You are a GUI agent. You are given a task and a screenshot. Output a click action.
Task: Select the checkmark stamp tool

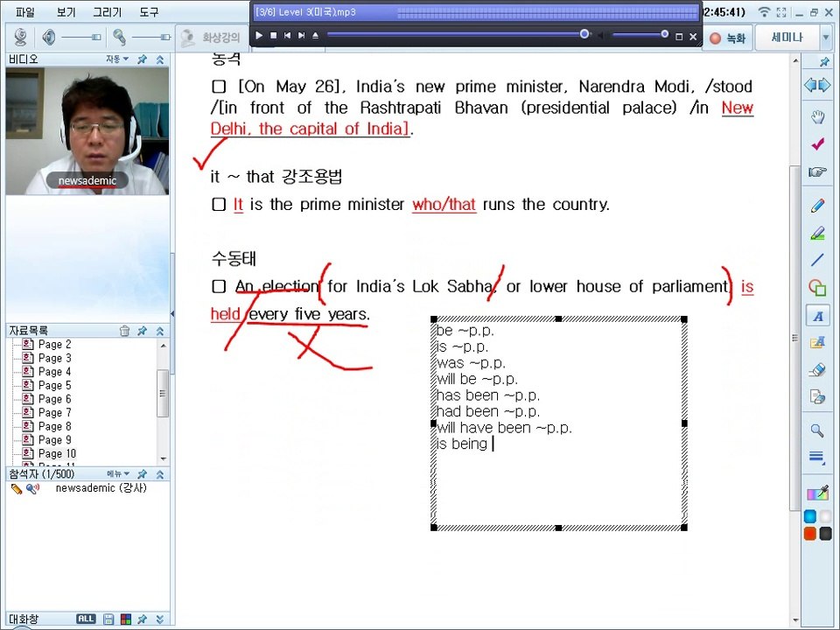coord(817,143)
